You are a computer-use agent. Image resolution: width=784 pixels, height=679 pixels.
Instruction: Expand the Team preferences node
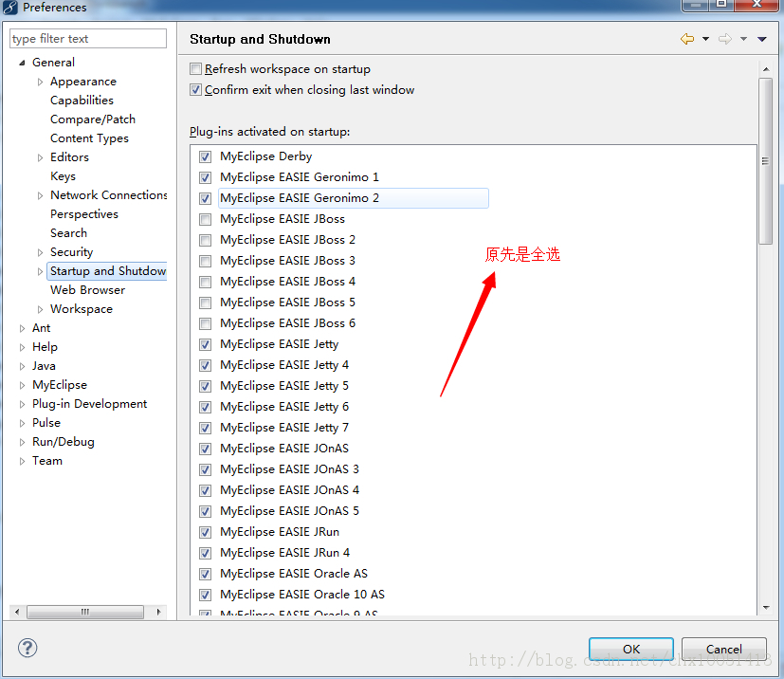click(22, 461)
